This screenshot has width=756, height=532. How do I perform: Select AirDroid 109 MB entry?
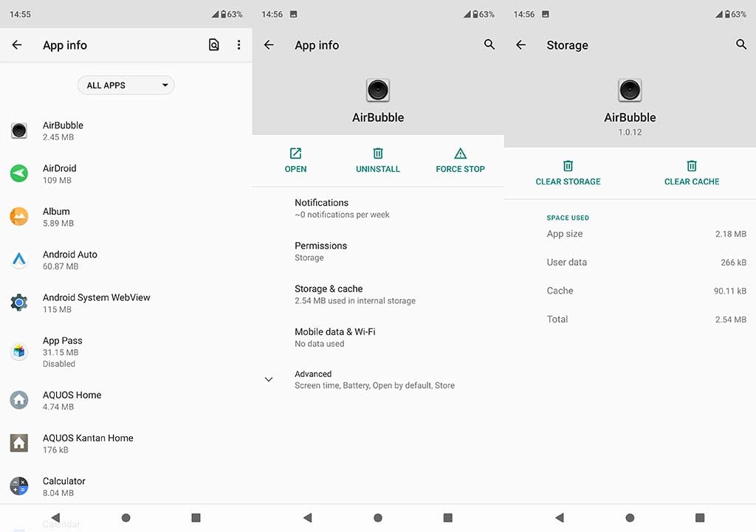[x=126, y=173]
